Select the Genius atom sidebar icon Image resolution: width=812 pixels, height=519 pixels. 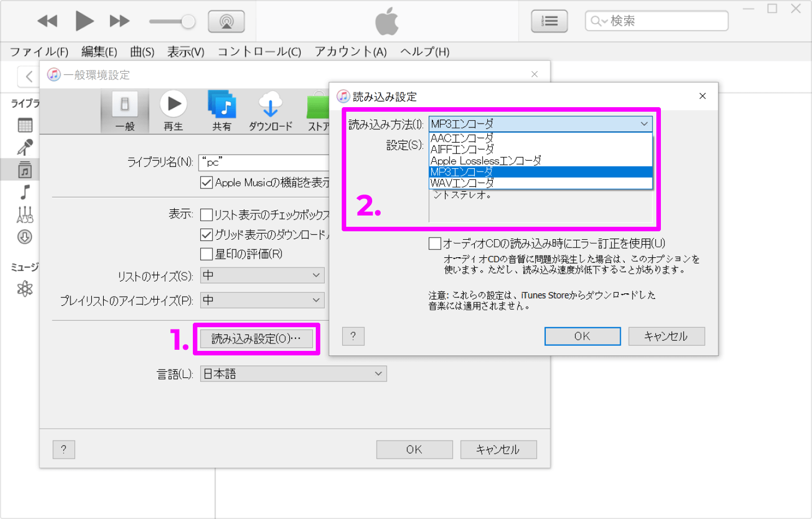pos(25,289)
